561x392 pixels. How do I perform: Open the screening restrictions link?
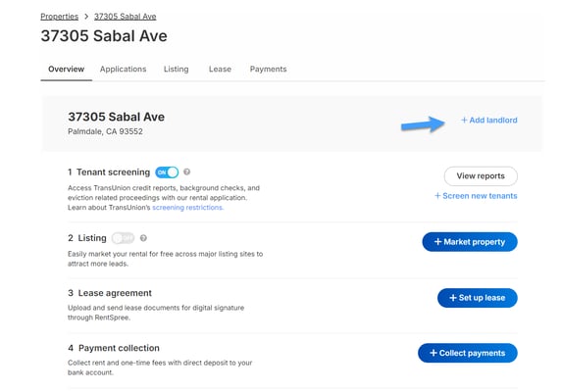[x=188, y=208]
